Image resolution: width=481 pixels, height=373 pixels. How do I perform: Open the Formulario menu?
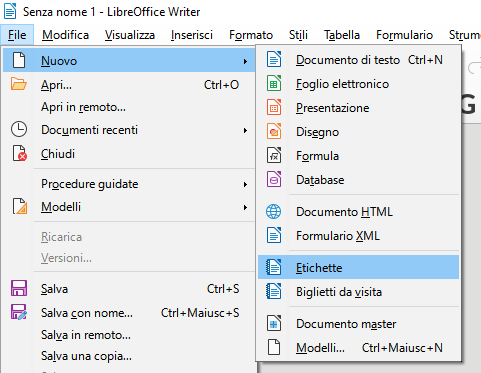coord(404,35)
